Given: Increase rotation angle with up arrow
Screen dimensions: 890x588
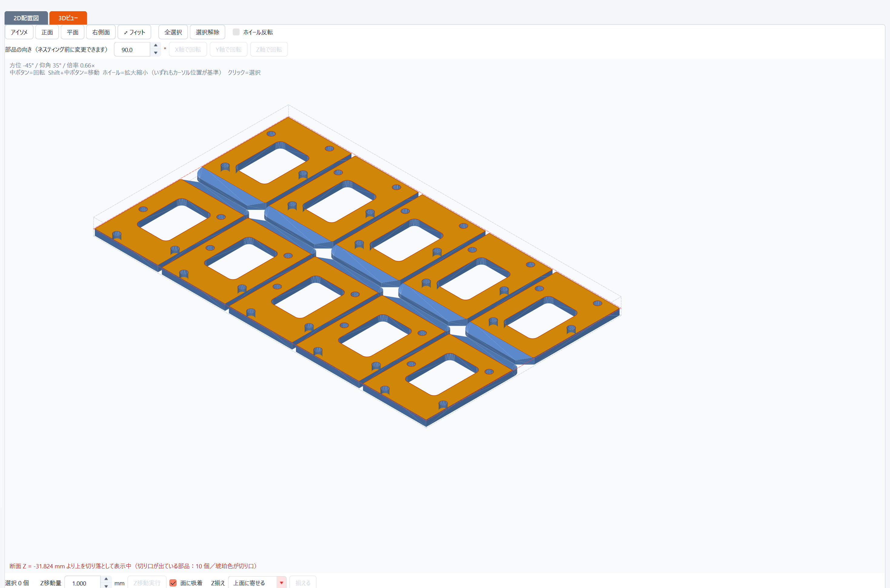Looking at the screenshot, I should pyautogui.click(x=156, y=46).
